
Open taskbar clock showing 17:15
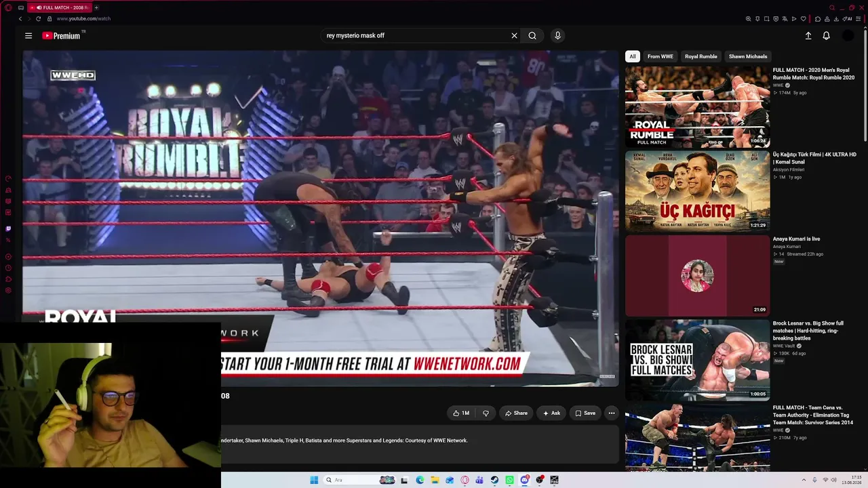point(852,480)
